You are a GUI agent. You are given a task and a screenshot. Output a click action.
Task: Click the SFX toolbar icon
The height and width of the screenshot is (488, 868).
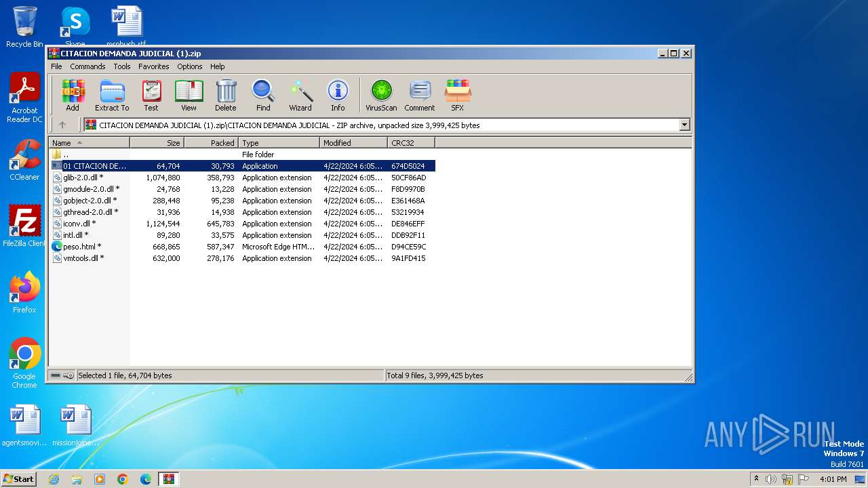pyautogui.click(x=458, y=95)
